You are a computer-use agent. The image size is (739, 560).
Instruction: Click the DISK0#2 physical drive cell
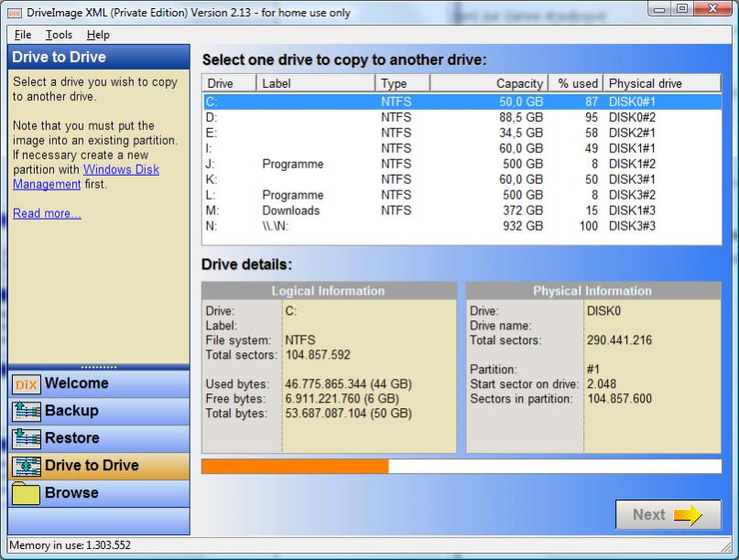pyautogui.click(x=632, y=117)
